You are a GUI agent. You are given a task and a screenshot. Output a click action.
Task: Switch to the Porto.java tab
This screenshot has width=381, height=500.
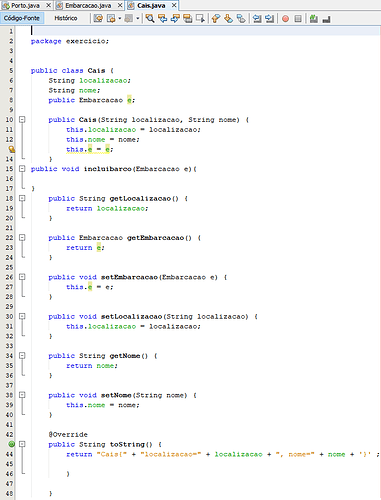(25, 5)
